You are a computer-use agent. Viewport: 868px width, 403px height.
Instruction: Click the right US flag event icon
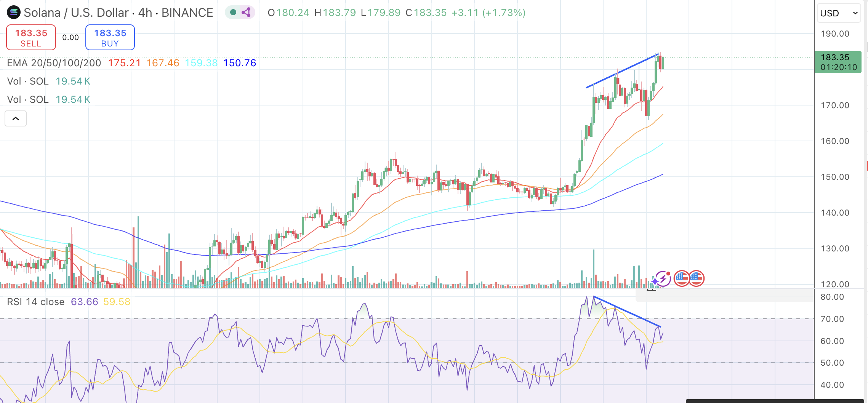point(697,278)
